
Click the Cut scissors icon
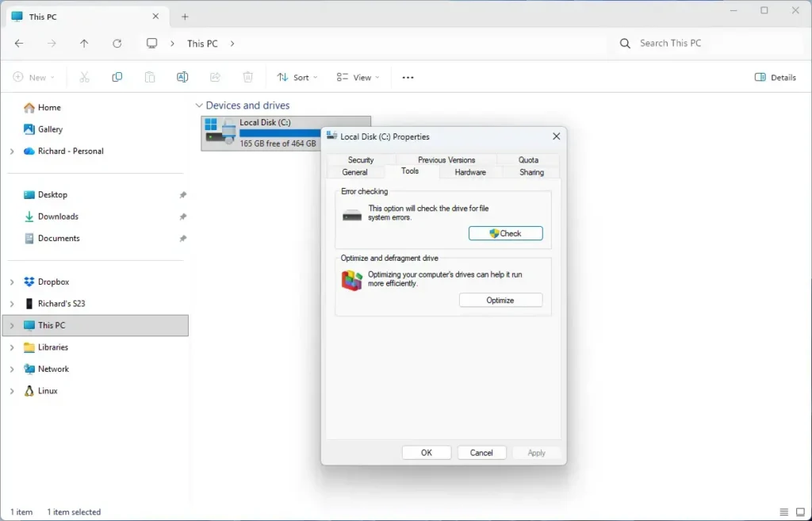(84, 77)
